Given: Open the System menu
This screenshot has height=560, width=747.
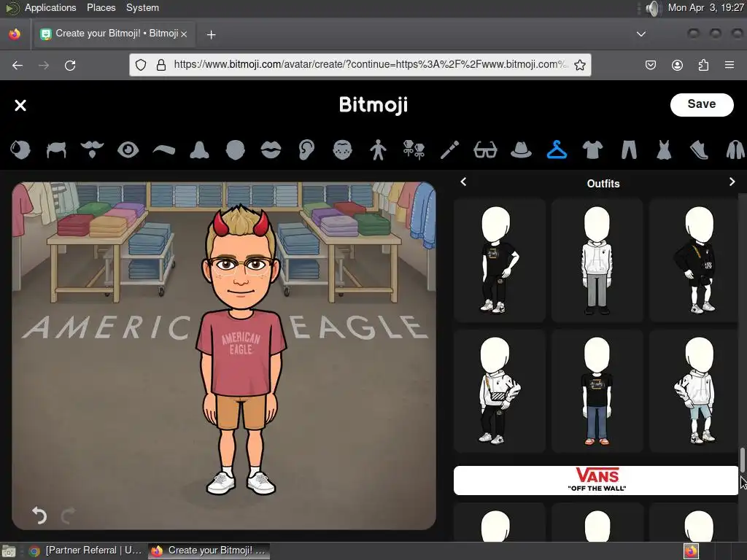Looking at the screenshot, I should [x=142, y=7].
